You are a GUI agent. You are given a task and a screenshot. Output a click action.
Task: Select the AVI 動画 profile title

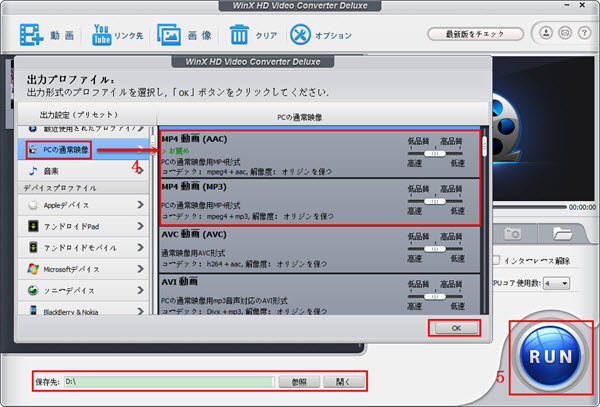179,282
